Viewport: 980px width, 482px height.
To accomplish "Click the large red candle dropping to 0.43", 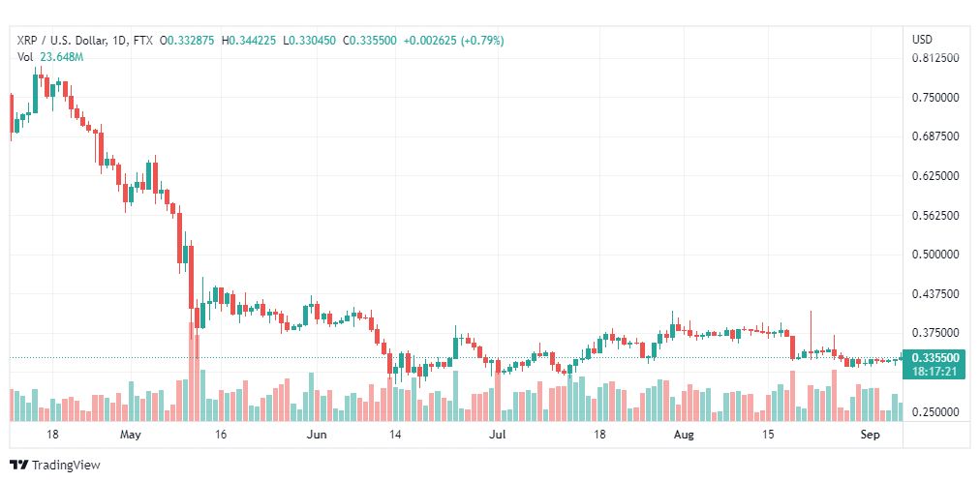I will pyautogui.click(x=191, y=277).
